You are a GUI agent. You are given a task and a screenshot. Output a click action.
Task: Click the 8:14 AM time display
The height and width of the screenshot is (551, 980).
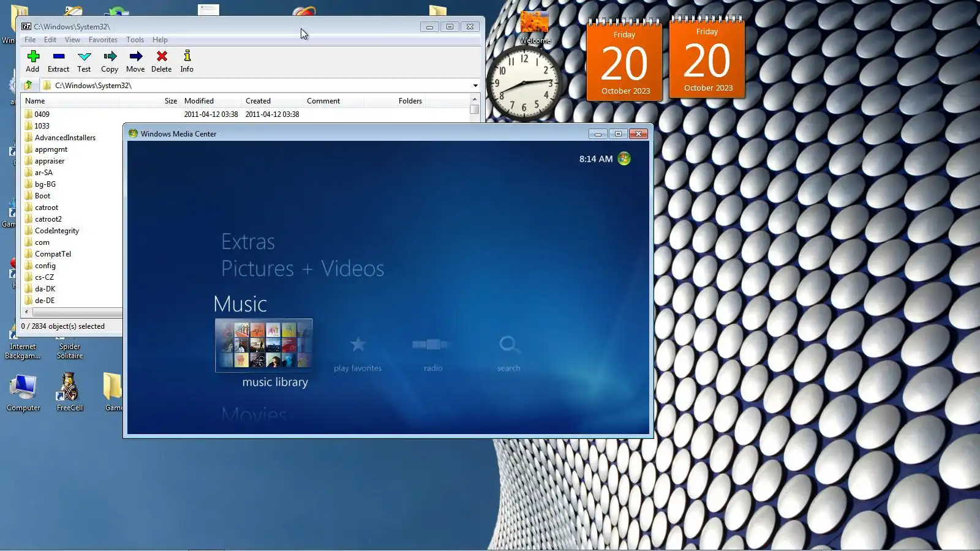[596, 159]
